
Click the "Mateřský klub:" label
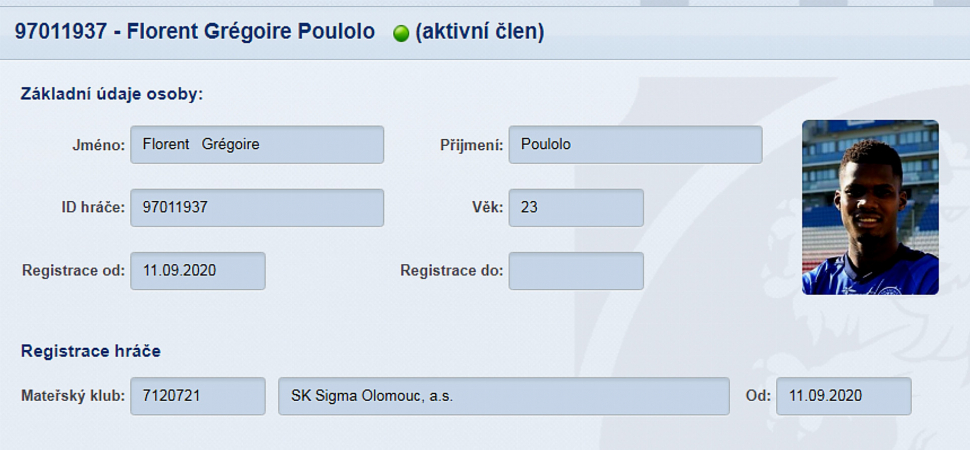point(73,396)
